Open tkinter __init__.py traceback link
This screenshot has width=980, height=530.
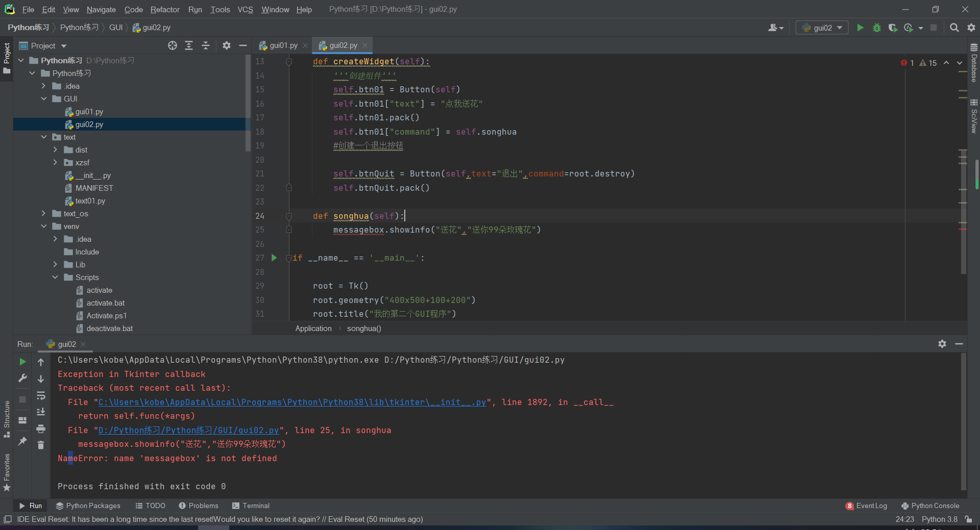292,402
